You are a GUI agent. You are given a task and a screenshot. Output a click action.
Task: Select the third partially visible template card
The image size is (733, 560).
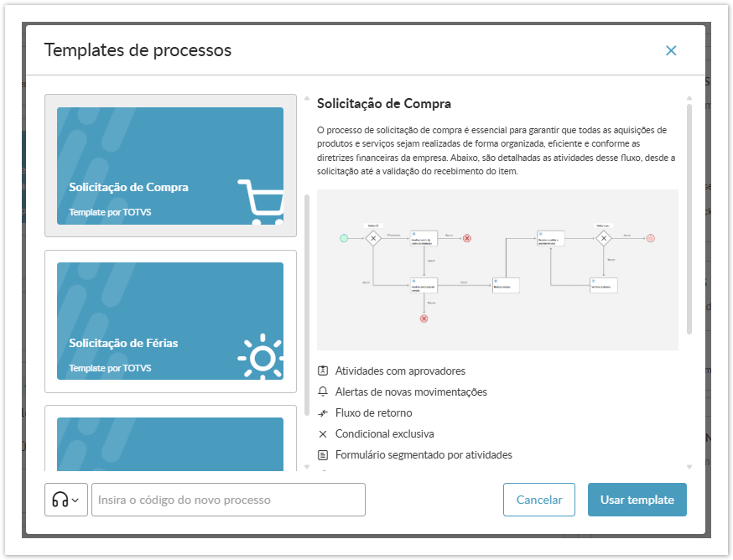(170, 438)
